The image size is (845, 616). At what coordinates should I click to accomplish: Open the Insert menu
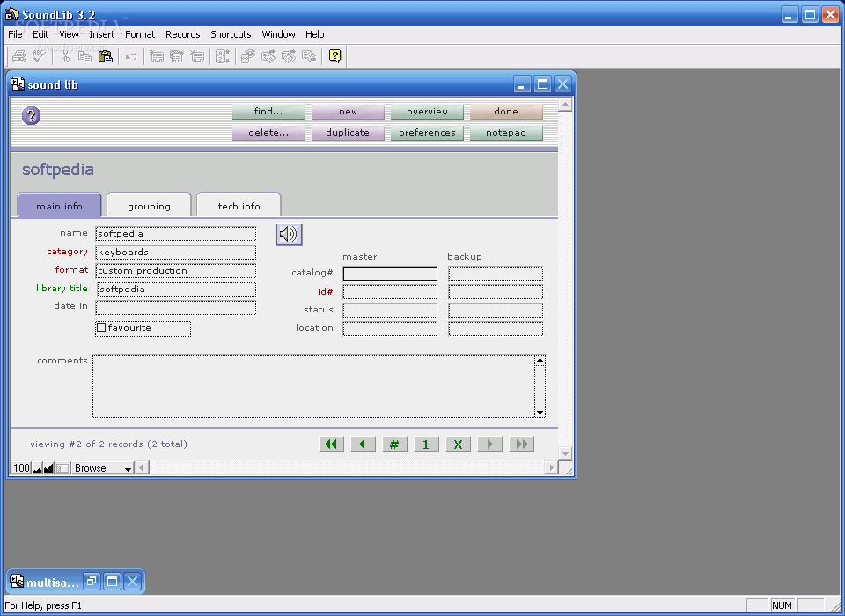pos(102,34)
